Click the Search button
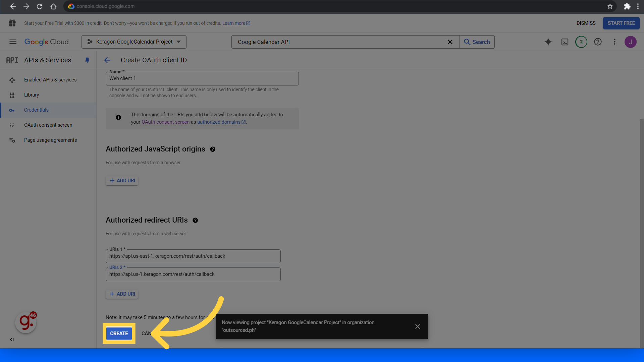Image resolution: width=644 pixels, height=362 pixels. [x=477, y=42]
